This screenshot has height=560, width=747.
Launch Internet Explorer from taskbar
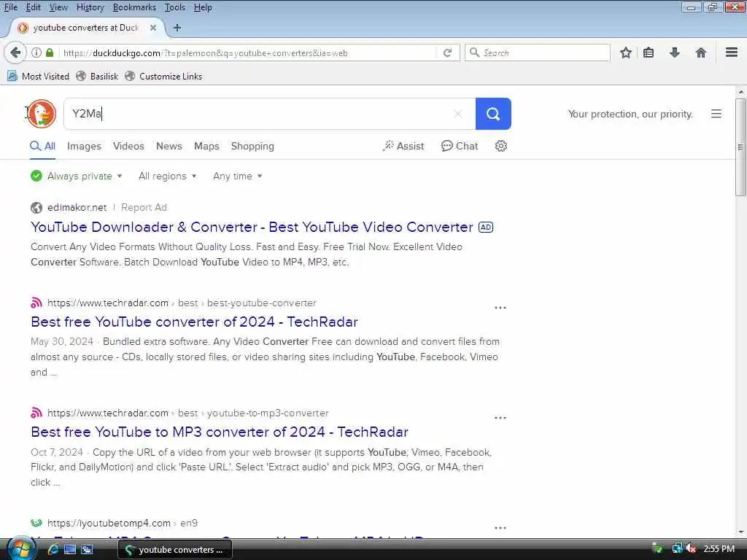[x=53, y=550]
